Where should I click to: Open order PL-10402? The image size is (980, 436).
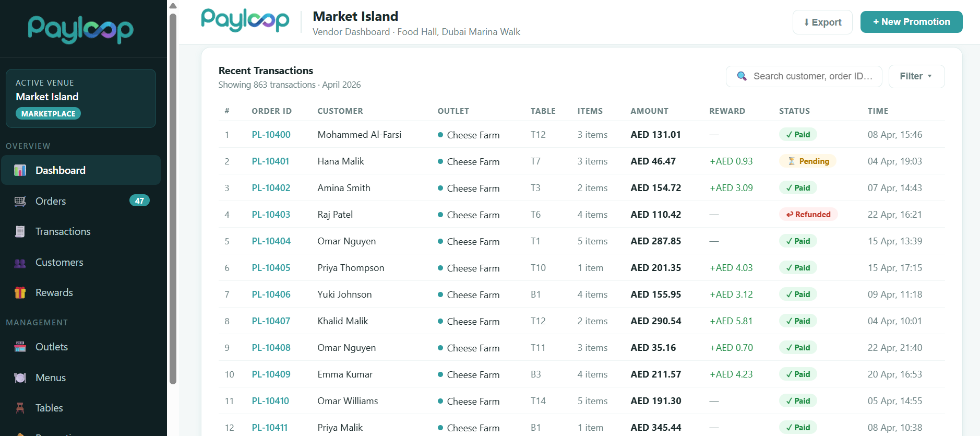pyautogui.click(x=271, y=187)
